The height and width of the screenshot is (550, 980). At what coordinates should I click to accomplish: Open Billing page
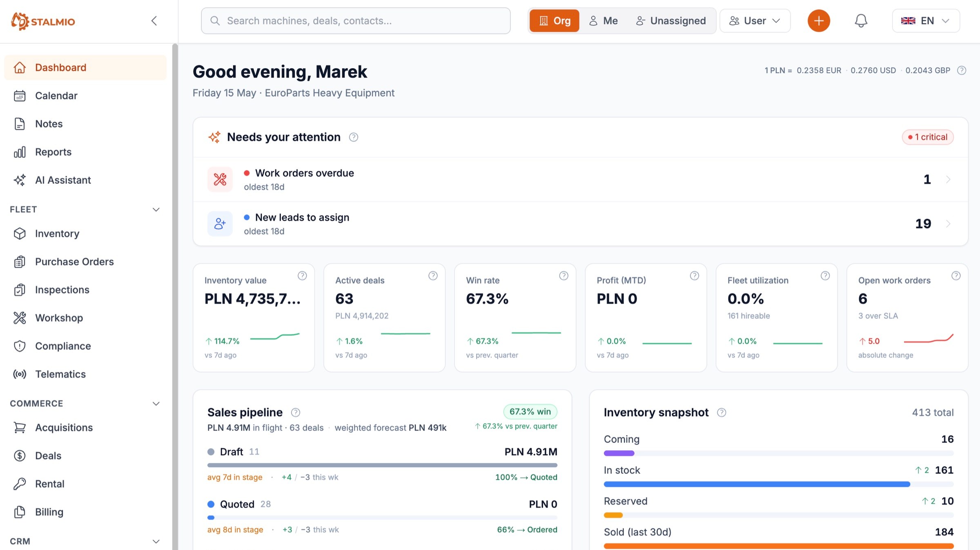pos(85,512)
